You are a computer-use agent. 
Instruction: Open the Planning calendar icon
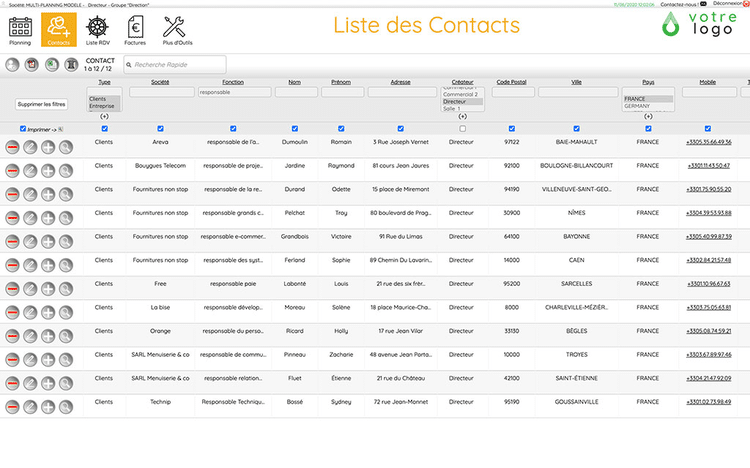tap(20, 31)
